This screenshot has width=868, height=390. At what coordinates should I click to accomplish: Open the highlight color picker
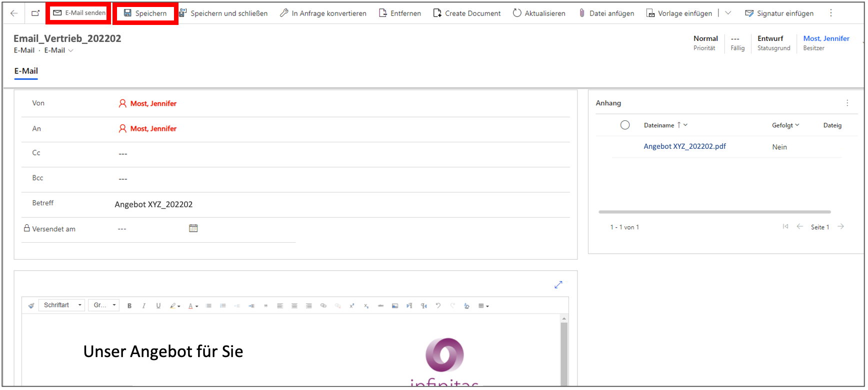(175, 306)
